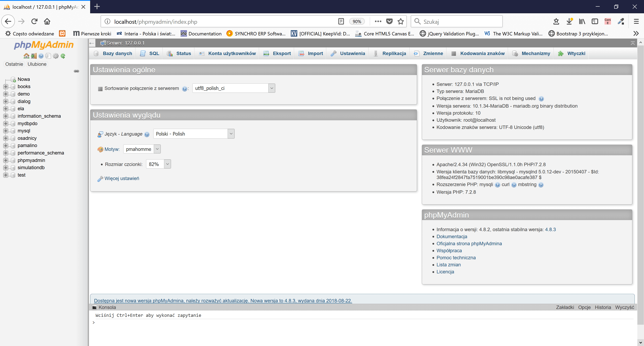The width and height of the screenshot is (644, 346).
Task: Click the help icon beside Sortowanie połączenie z serwerem
Action: [185, 89]
